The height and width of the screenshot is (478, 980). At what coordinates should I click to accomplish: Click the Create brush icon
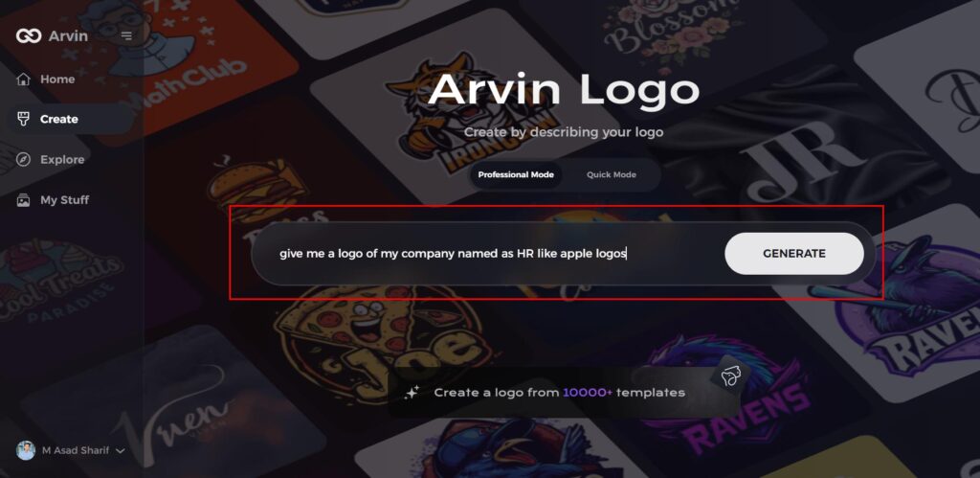23,119
